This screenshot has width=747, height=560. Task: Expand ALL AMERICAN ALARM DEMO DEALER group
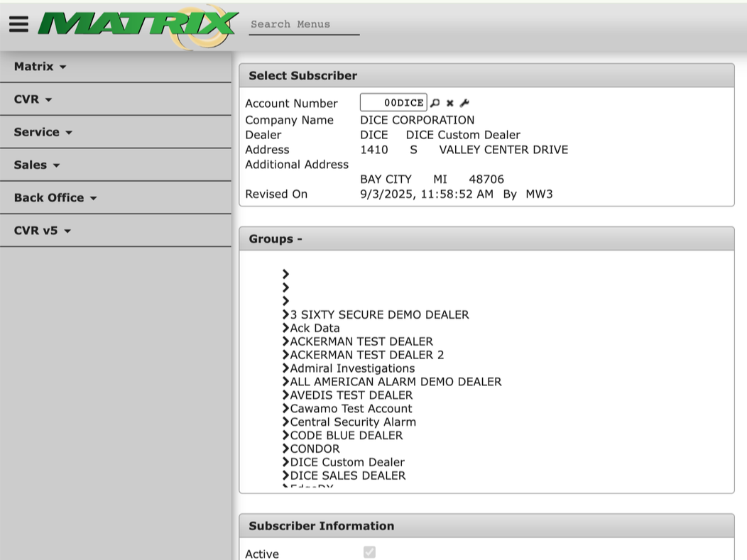pyautogui.click(x=286, y=381)
